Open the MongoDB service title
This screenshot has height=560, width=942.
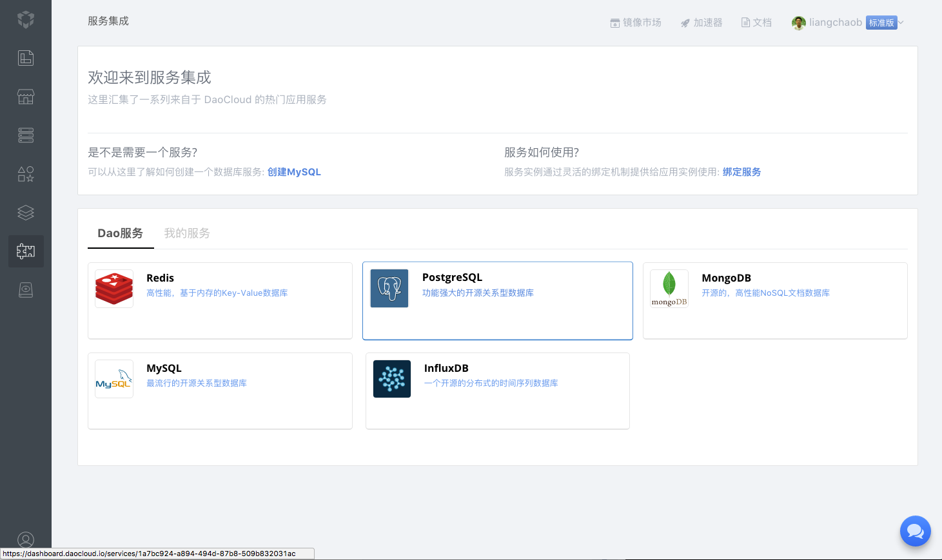[x=726, y=278]
